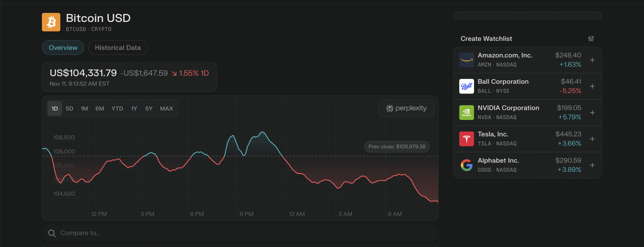This screenshot has width=644, height=247.
Task: Add Ball Corporation using plus icon
Action: [592, 86]
